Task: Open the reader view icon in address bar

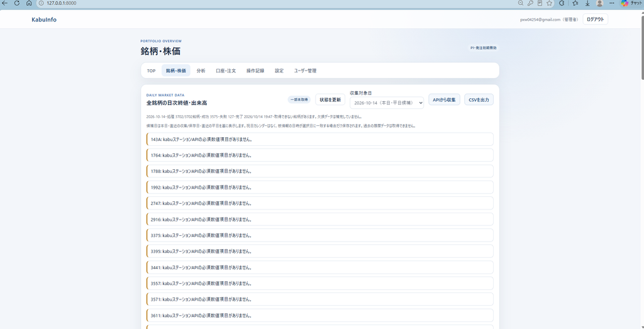Action: point(540,3)
